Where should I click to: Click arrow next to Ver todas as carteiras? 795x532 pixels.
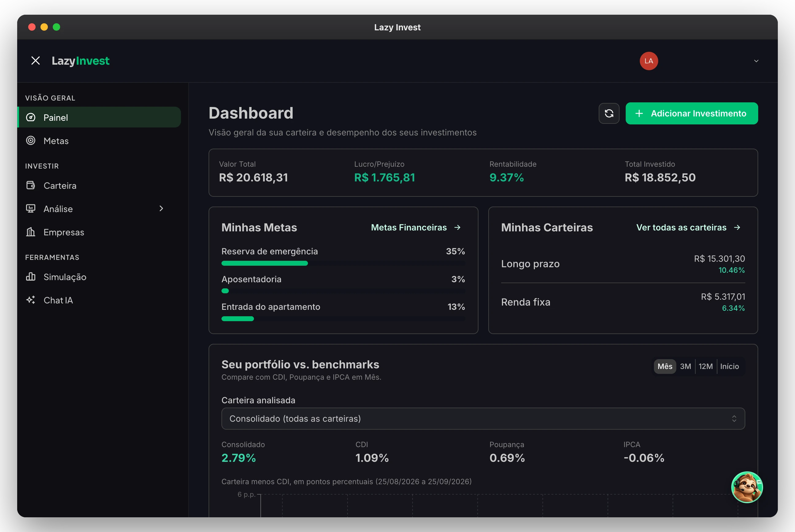click(737, 227)
